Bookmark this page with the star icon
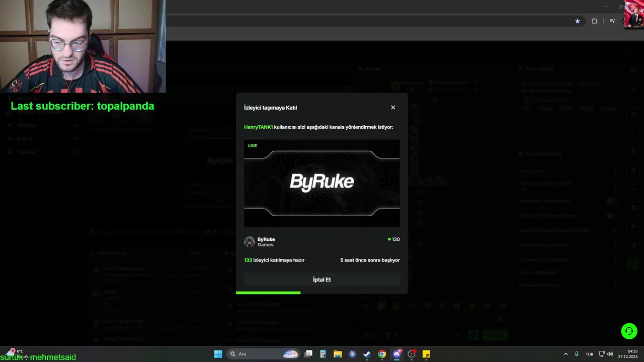644x362 pixels. 578,21
